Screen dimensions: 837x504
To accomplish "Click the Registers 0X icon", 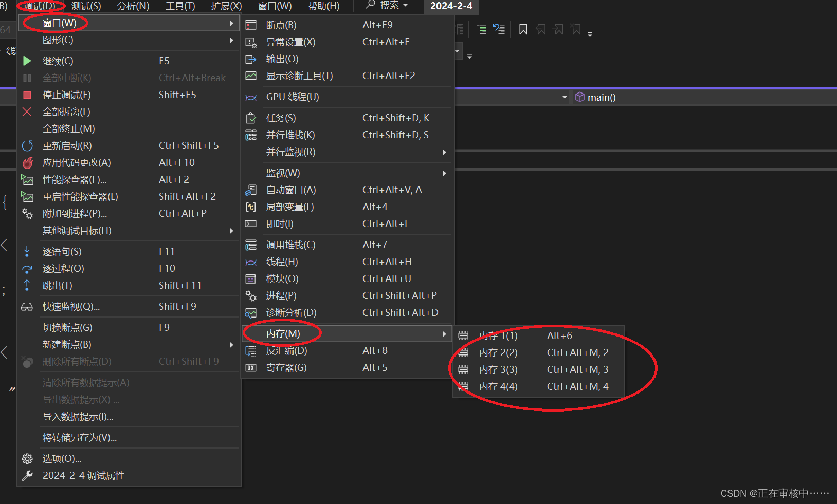I will pyautogui.click(x=251, y=368).
